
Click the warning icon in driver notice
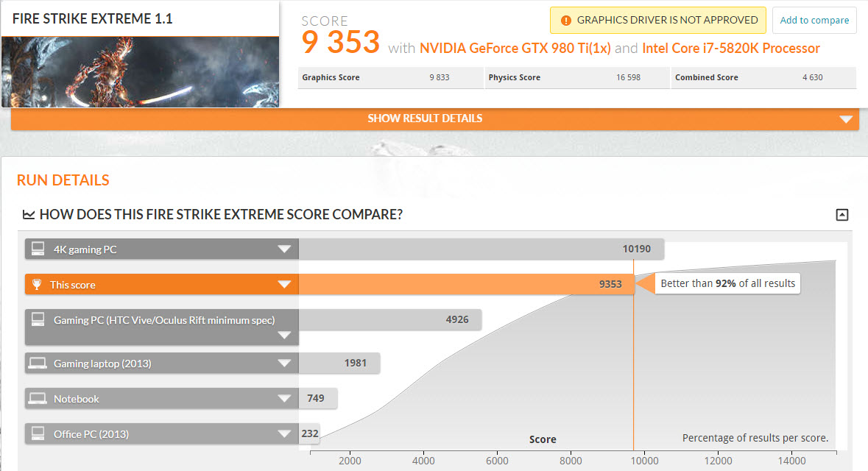pyautogui.click(x=565, y=21)
